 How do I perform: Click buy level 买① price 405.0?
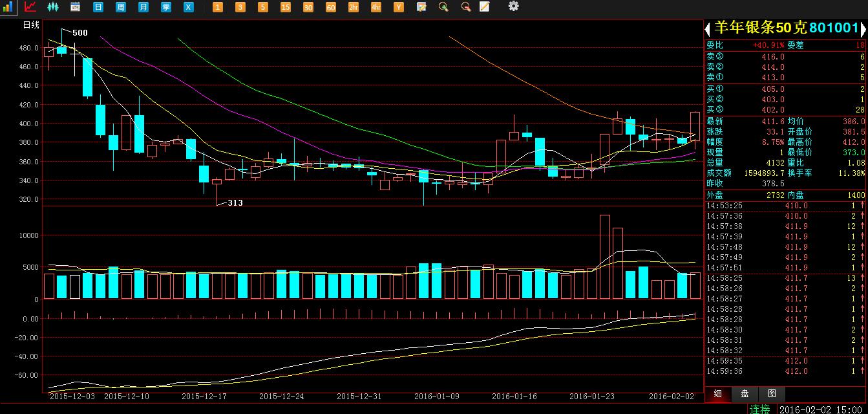coord(773,89)
